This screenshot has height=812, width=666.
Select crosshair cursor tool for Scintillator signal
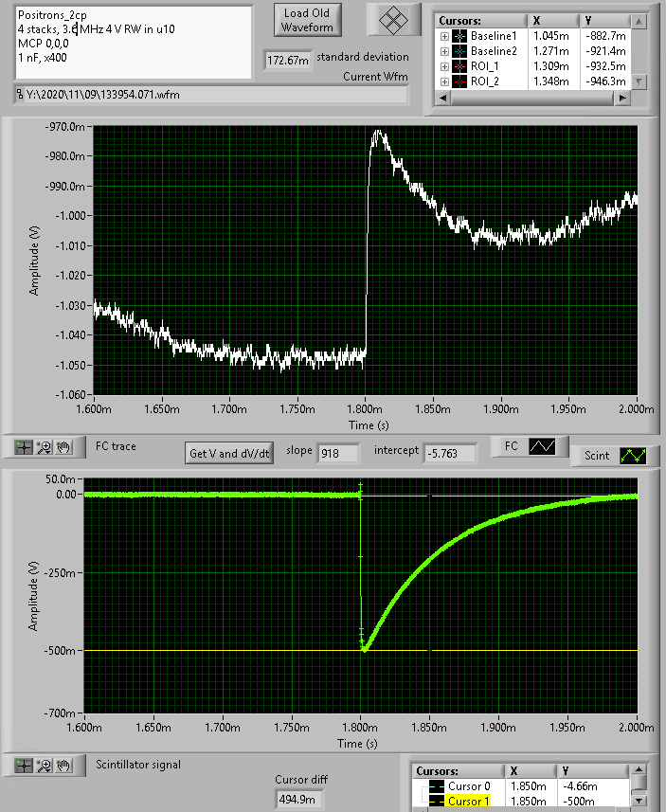click(26, 766)
